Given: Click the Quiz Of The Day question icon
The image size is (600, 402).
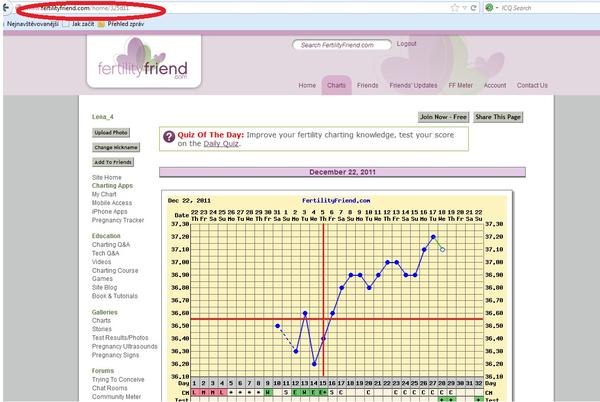Looking at the screenshot, I should tap(168, 138).
